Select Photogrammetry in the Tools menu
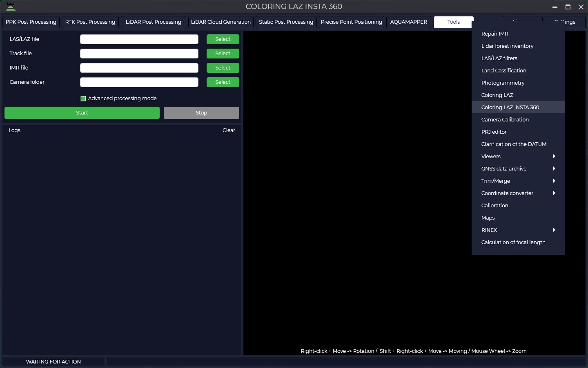 pyautogui.click(x=503, y=83)
